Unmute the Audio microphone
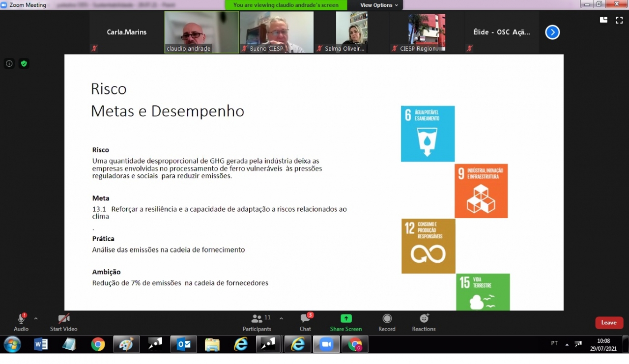The image size is (629, 364). 21,319
